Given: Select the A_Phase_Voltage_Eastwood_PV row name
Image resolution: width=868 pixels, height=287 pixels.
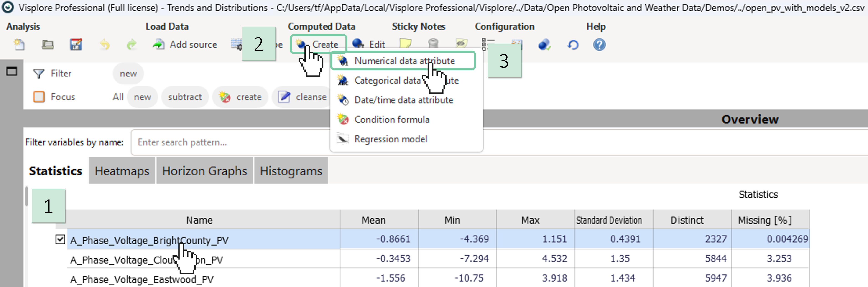Looking at the screenshot, I should 142,279.
